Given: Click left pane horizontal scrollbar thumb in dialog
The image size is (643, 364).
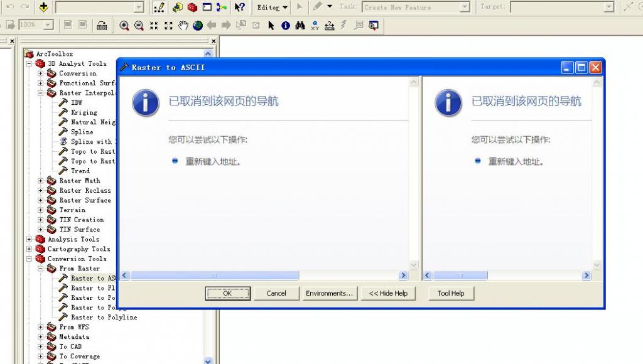Looking at the screenshot, I should [x=215, y=276].
